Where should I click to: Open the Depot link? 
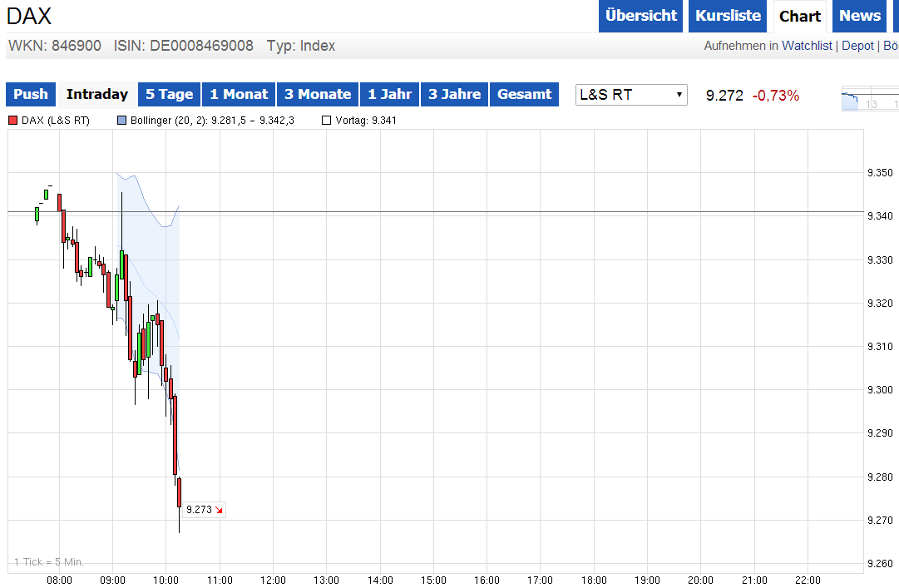click(857, 46)
